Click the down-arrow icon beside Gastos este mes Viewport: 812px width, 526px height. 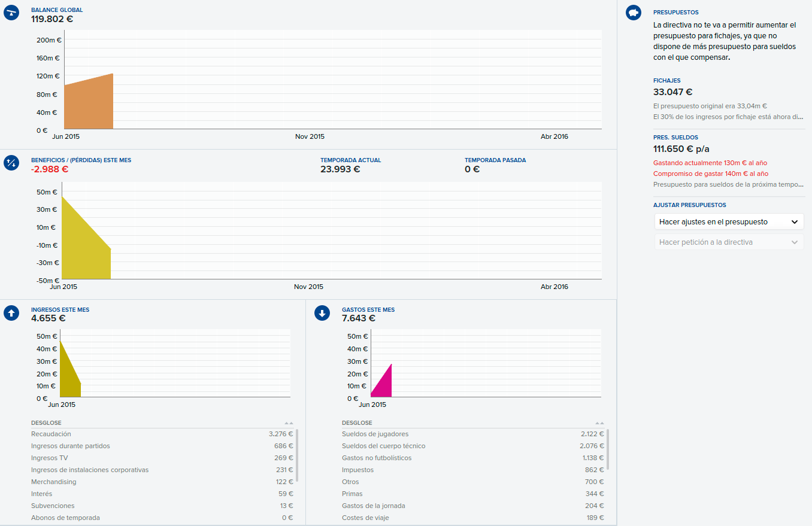(x=322, y=313)
